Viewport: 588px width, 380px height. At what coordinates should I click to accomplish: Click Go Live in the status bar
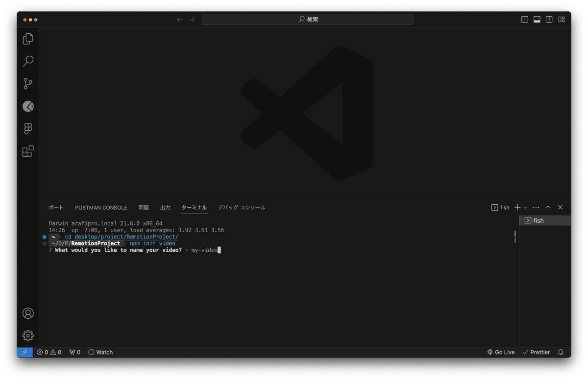[x=501, y=352]
